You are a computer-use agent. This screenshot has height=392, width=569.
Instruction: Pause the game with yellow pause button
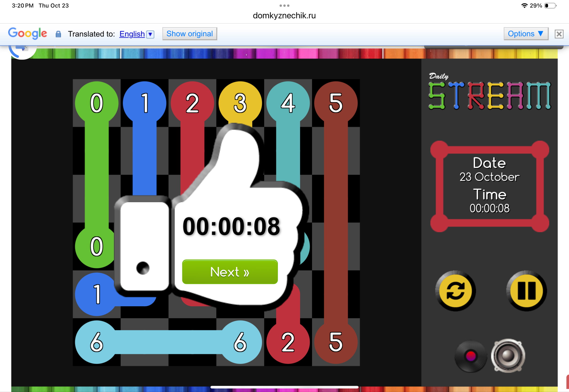tap(526, 291)
